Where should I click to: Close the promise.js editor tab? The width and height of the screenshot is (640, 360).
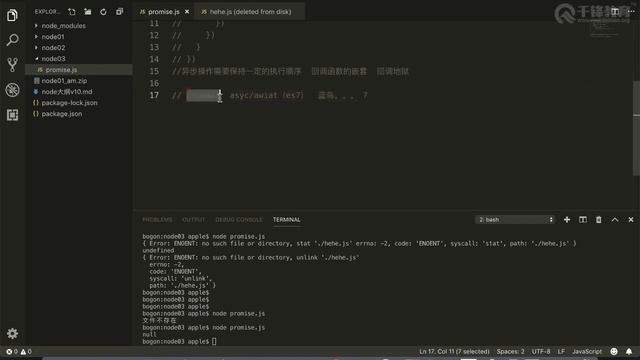click(187, 12)
